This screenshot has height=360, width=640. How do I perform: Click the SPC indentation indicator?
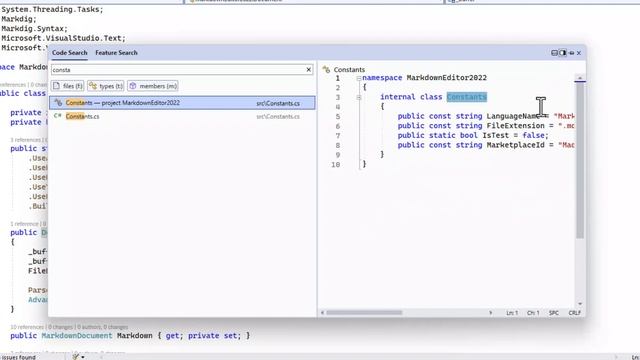pyautogui.click(x=553, y=313)
